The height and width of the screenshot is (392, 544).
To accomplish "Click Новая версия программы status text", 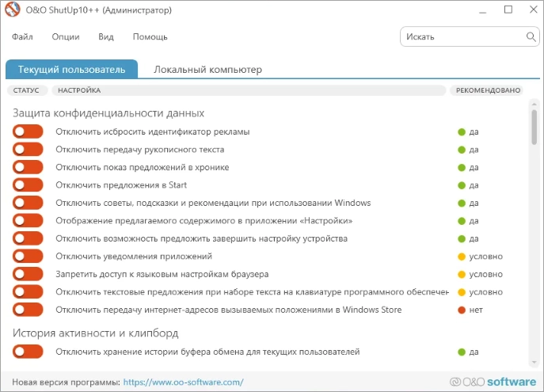I will tap(66, 382).
